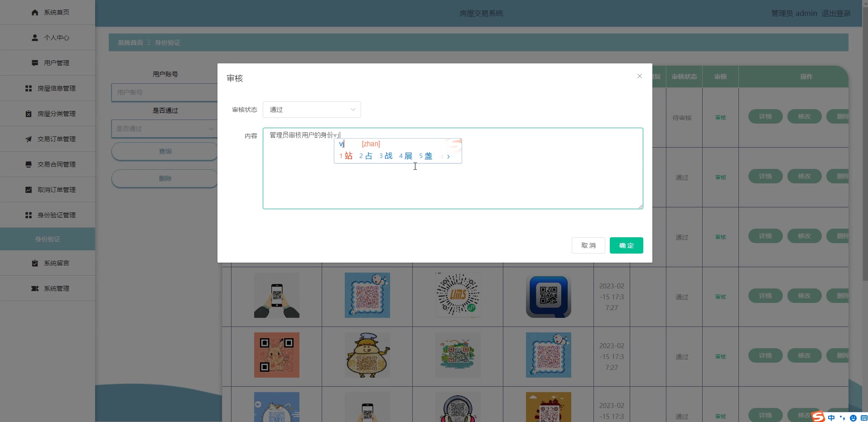The height and width of the screenshot is (422, 868).
Task: Click the chart icon beside 取消订单管理
Action: (x=29, y=190)
